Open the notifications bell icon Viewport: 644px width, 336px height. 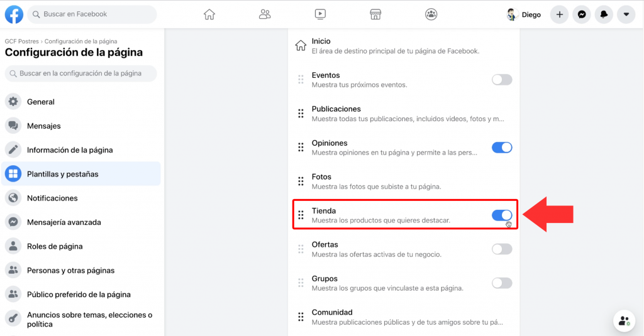[x=604, y=14]
